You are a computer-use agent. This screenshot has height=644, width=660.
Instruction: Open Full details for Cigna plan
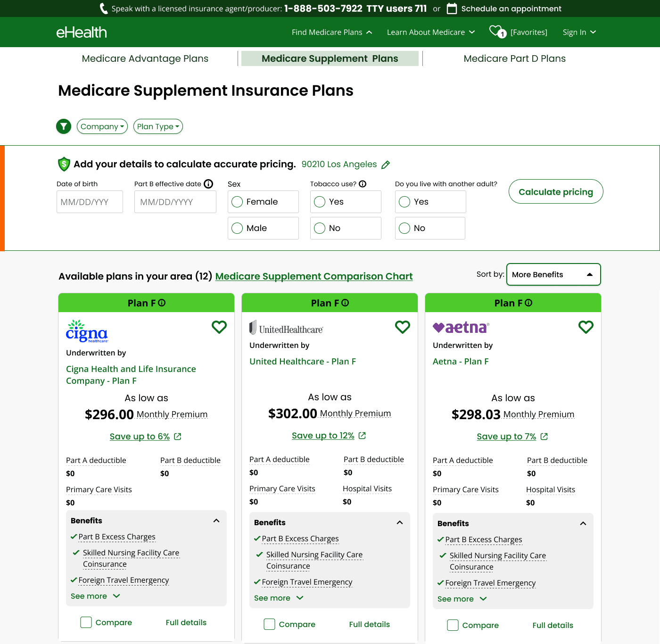point(186,622)
